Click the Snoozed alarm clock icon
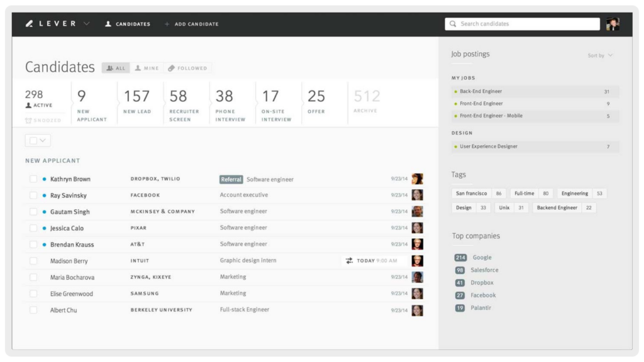The width and height of the screenshot is (644, 362). [28, 120]
